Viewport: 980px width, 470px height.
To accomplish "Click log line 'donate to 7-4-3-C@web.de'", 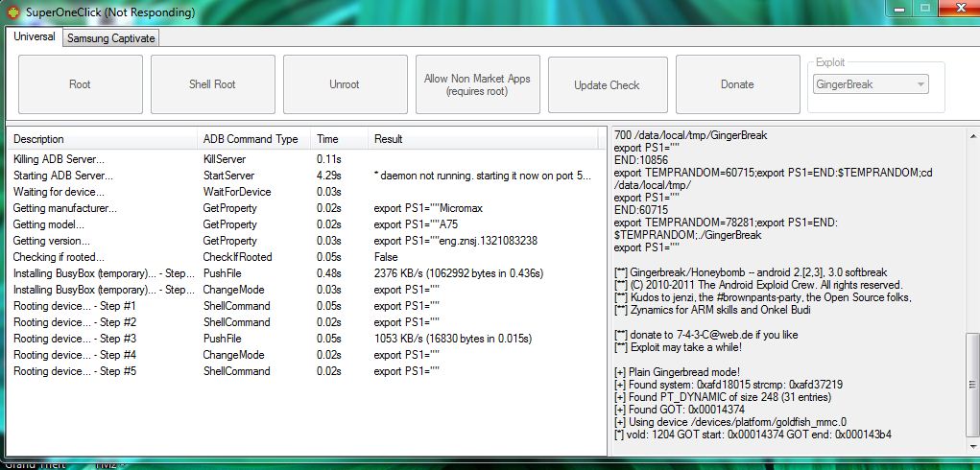I will pos(705,335).
